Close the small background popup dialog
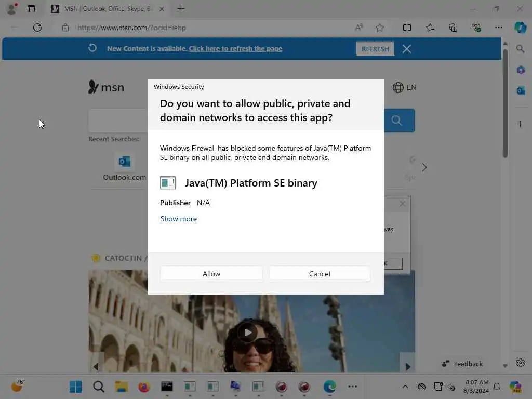The height and width of the screenshot is (399, 532). (403, 204)
